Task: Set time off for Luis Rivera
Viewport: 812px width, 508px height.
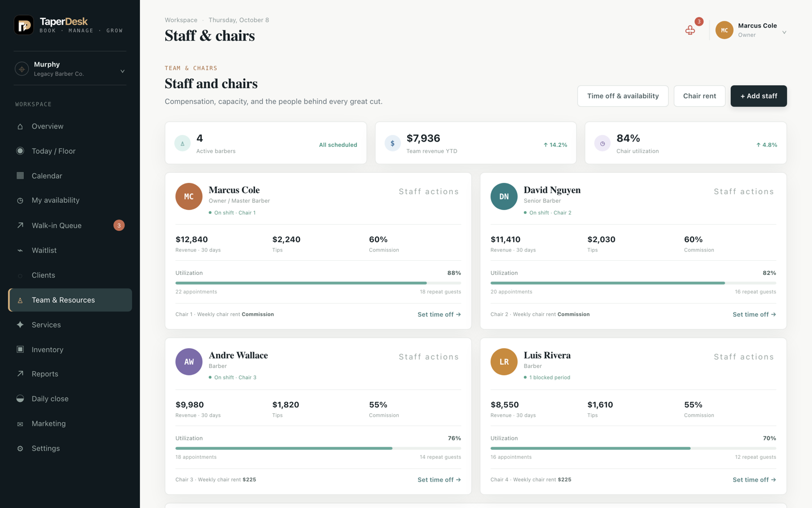Action: coord(754,480)
